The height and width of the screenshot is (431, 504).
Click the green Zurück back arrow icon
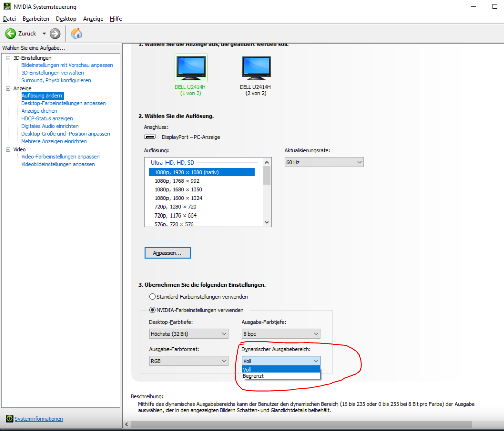(x=10, y=33)
